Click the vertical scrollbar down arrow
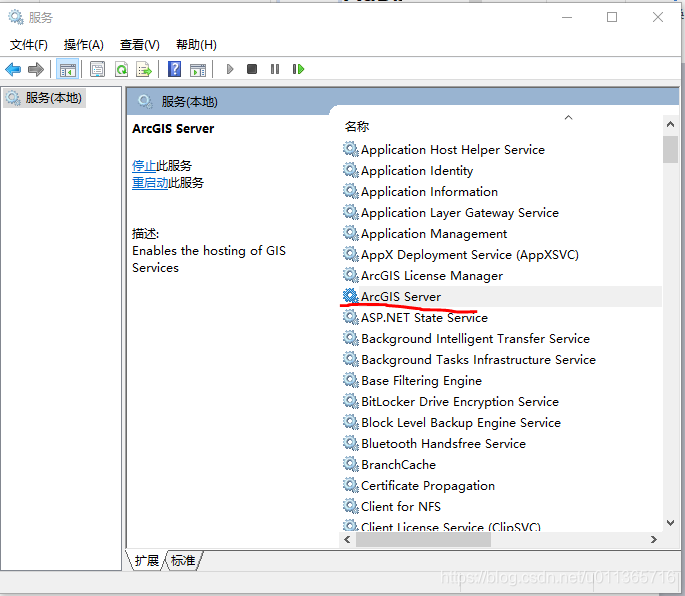Image resolution: width=685 pixels, height=596 pixels. tap(670, 523)
